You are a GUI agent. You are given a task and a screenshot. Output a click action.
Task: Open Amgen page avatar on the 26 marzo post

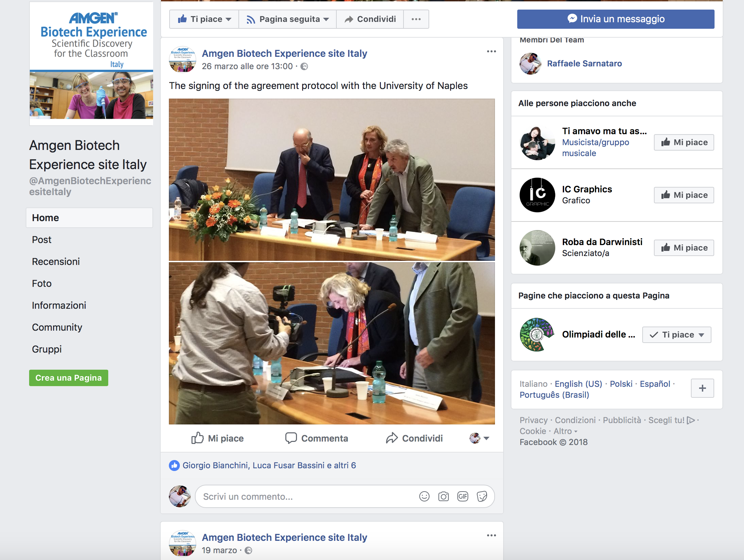tap(183, 59)
